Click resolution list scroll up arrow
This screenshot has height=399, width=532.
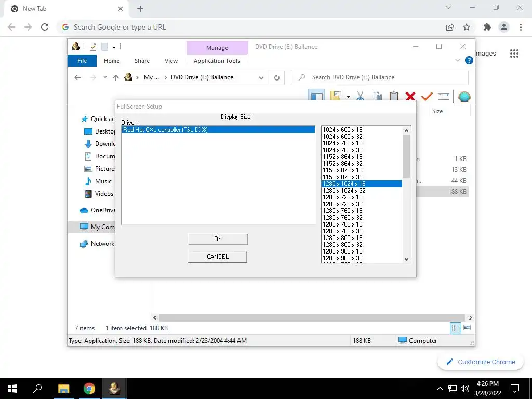406,130
